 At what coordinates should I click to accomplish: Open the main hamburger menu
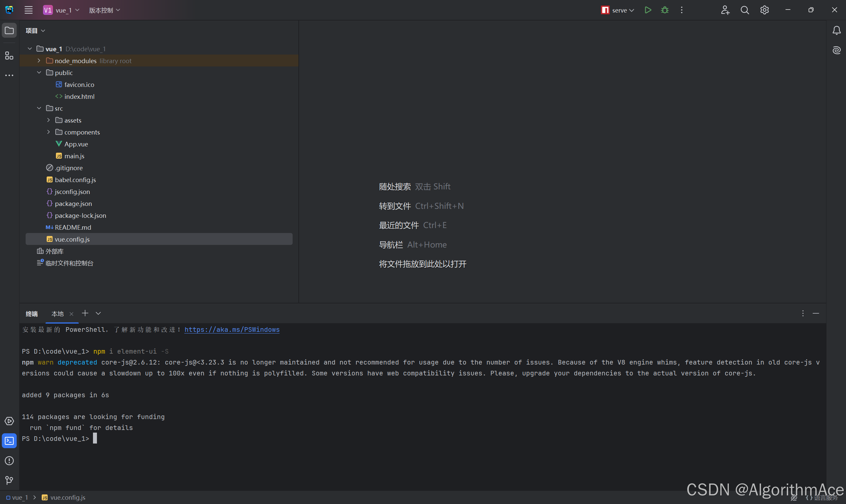(28, 10)
